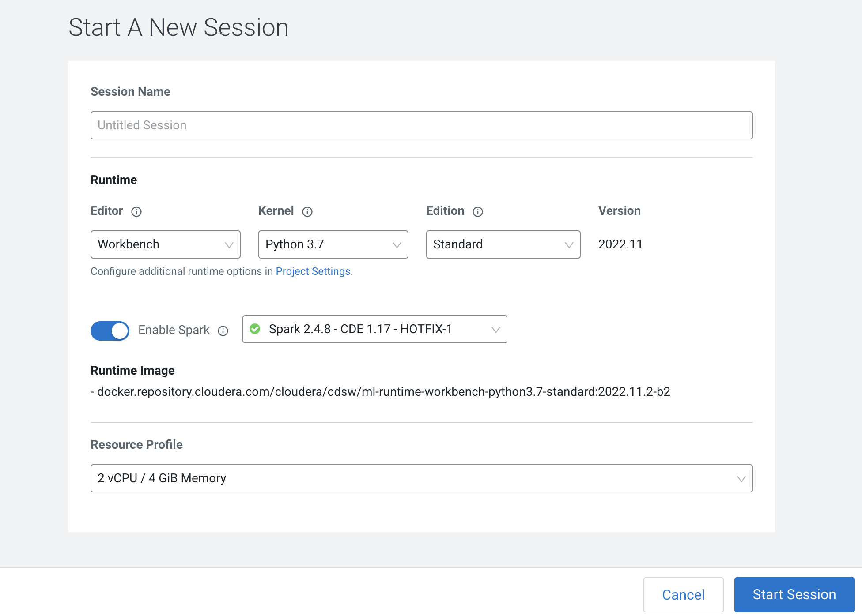Click the Editor info icon
The width and height of the screenshot is (862, 616).
coord(136,212)
